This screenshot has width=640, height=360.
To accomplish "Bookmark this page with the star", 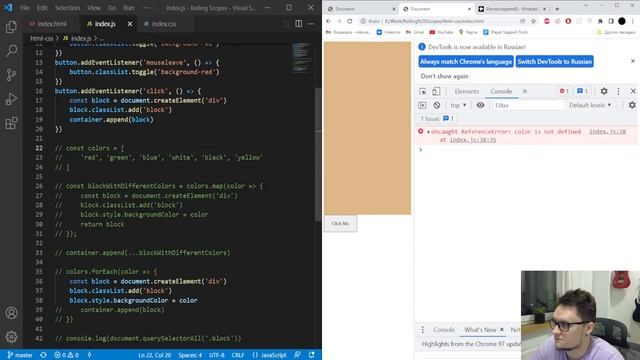I will 533,21.
